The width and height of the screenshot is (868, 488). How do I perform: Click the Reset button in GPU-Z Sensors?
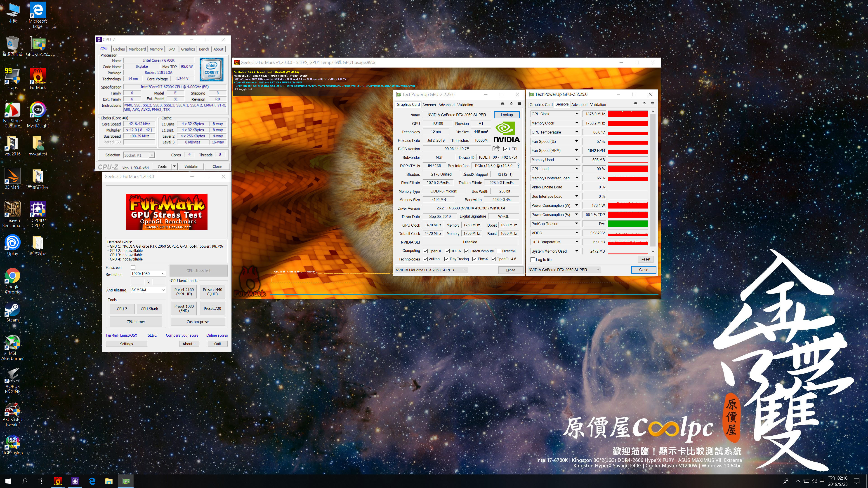coord(645,259)
